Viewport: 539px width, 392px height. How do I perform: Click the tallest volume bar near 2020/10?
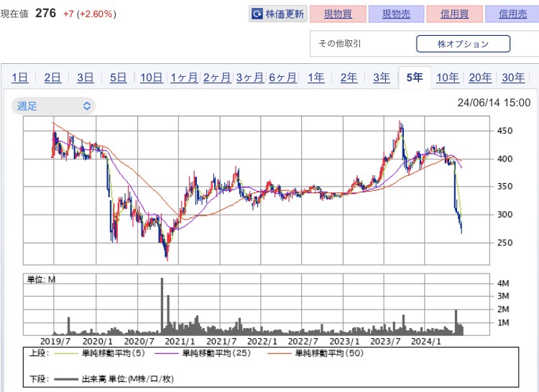point(162,307)
